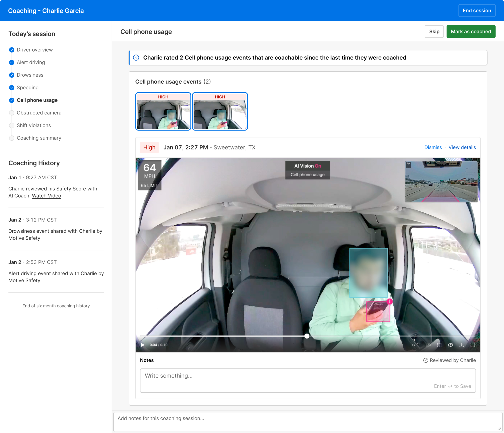Click the muted speaker icon in video
Viewport: 504px width, 433px height.
tap(428, 345)
